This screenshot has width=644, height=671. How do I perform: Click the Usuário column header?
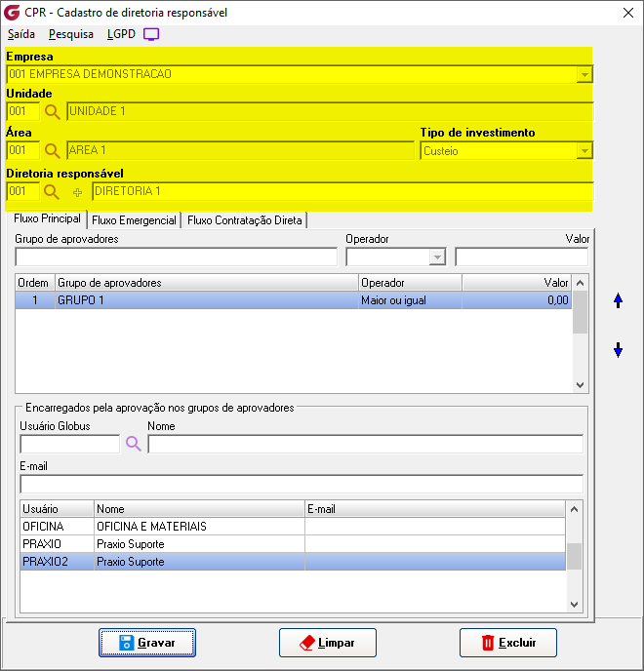pyautogui.click(x=57, y=509)
